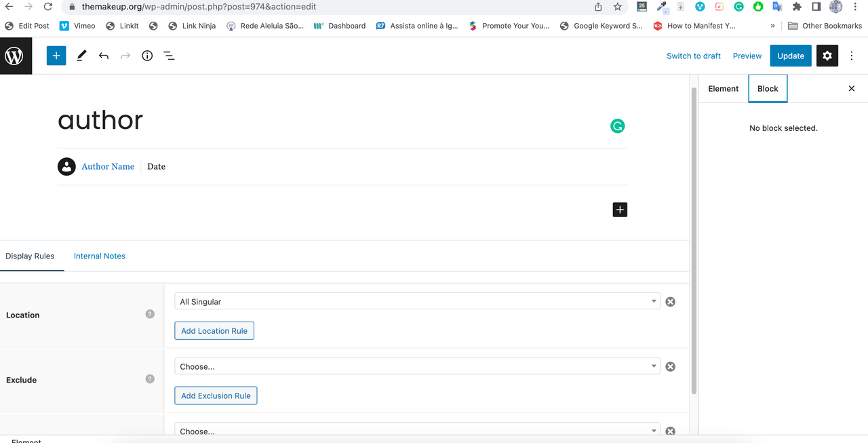The width and height of the screenshot is (868, 443).
Task: Open the eyedropper color picker extension
Action: pyautogui.click(x=662, y=7)
